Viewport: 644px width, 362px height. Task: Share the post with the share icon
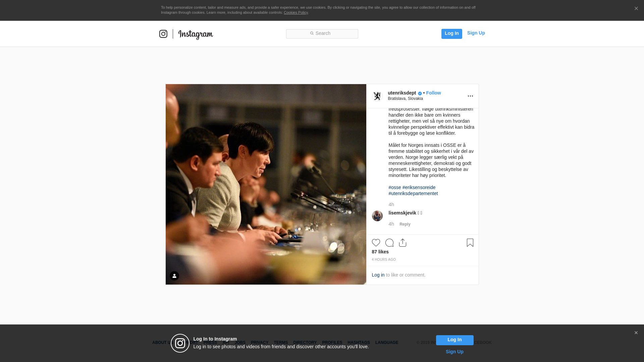pyautogui.click(x=403, y=243)
